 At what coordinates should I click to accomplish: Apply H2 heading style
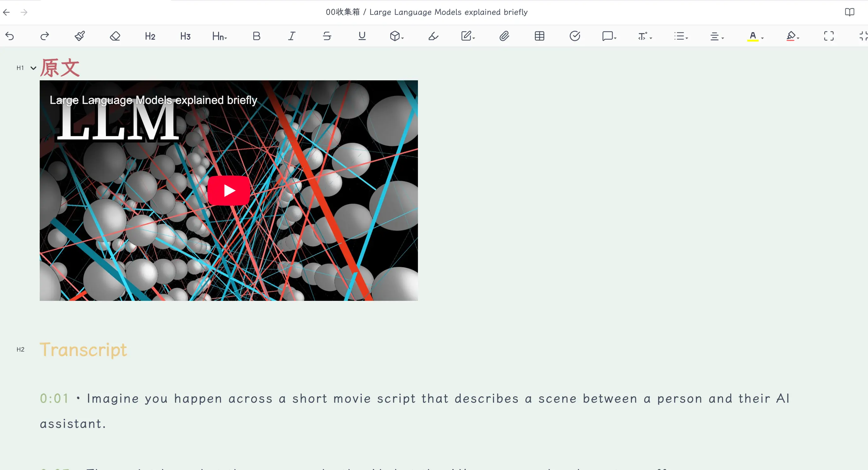click(x=150, y=36)
